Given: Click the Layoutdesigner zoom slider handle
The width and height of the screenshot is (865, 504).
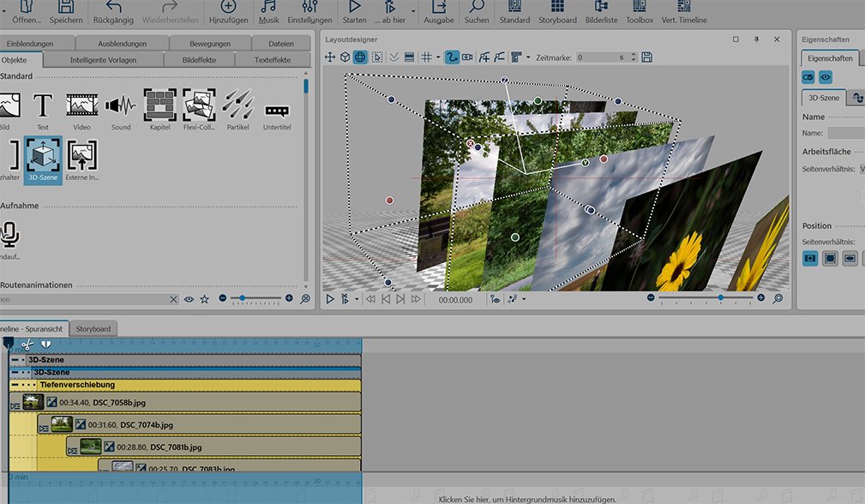Looking at the screenshot, I should point(720,298).
